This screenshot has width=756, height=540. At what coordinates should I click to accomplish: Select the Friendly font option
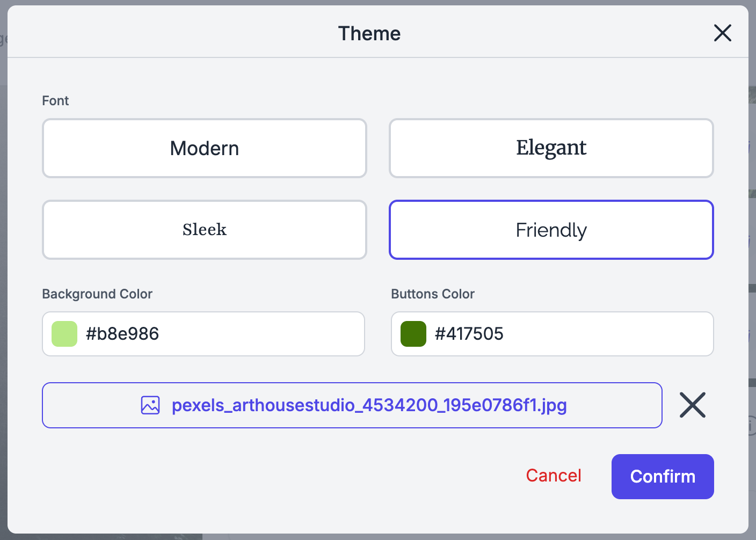click(551, 230)
